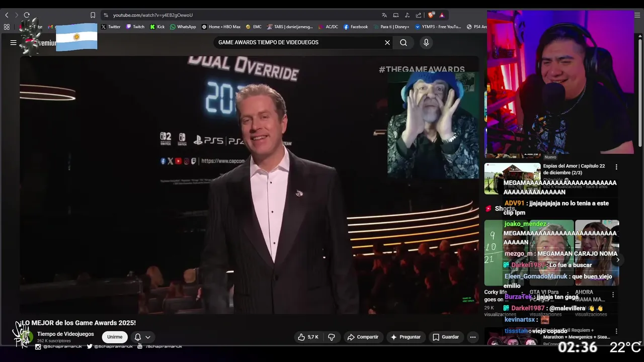Open the Home • HBO Max bookmark
The height and width of the screenshot is (362, 644).
coord(221,27)
